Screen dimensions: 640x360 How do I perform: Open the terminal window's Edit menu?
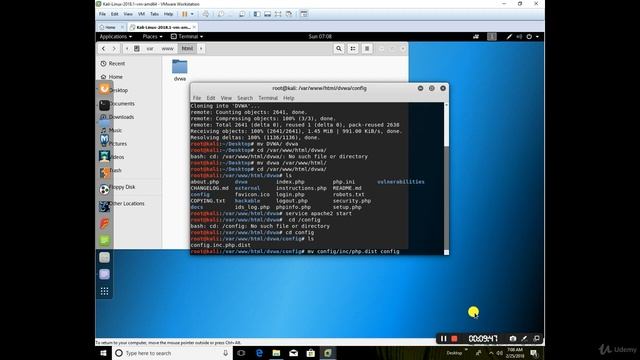[x=211, y=98]
